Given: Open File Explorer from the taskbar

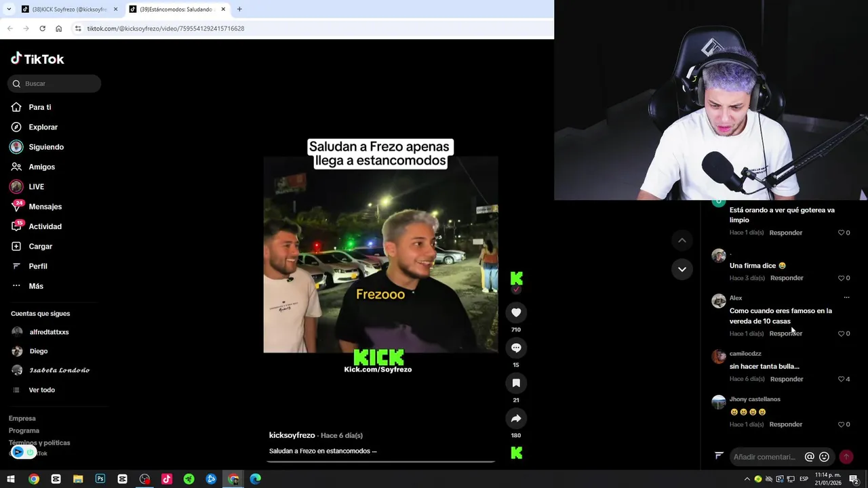Looking at the screenshot, I should [78, 479].
